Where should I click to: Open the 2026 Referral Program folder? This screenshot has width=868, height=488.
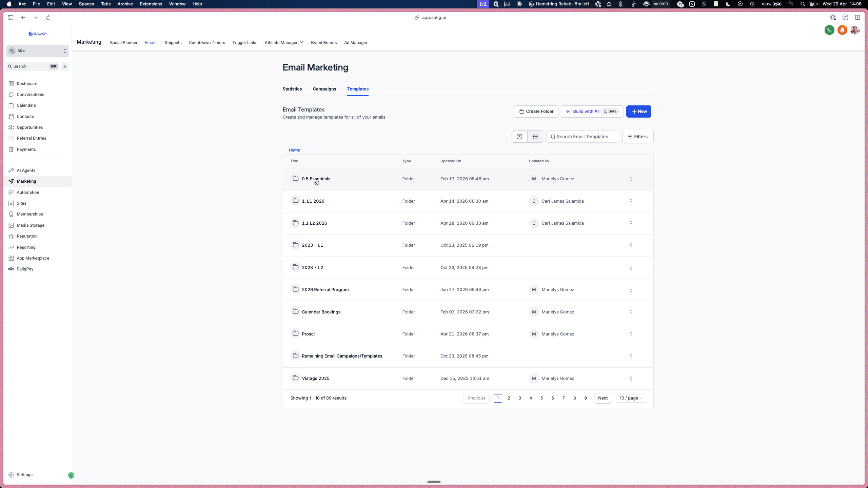pyautogui.click(x=325, y=289)
